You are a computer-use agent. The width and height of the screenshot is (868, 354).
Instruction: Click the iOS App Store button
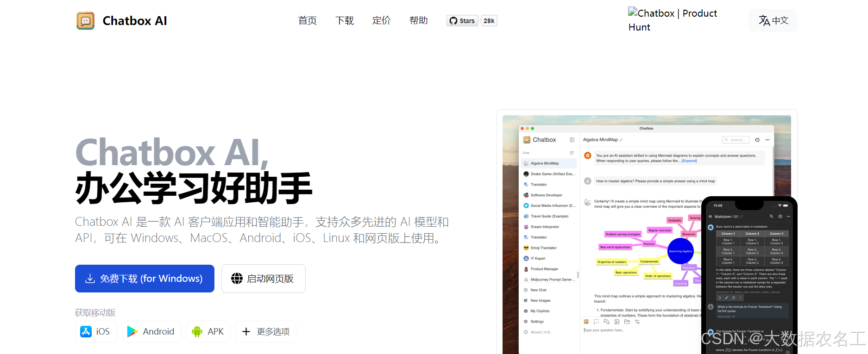coord(96,331)
